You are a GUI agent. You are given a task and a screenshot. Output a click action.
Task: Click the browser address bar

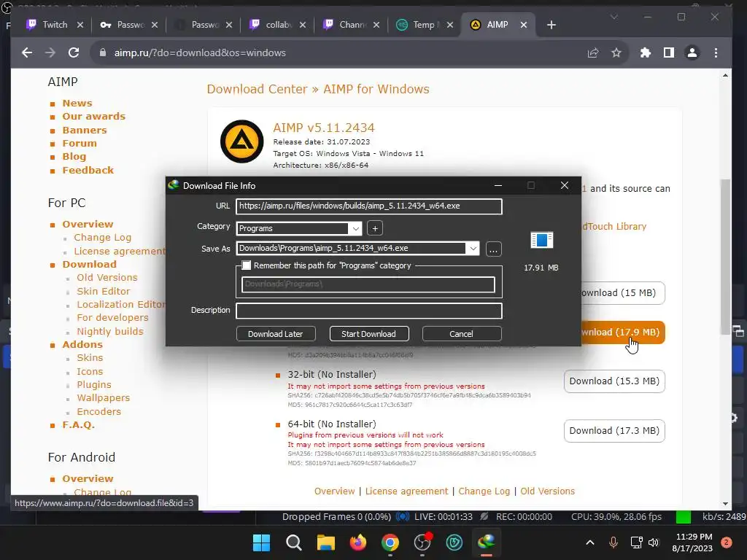coord(343,52)
